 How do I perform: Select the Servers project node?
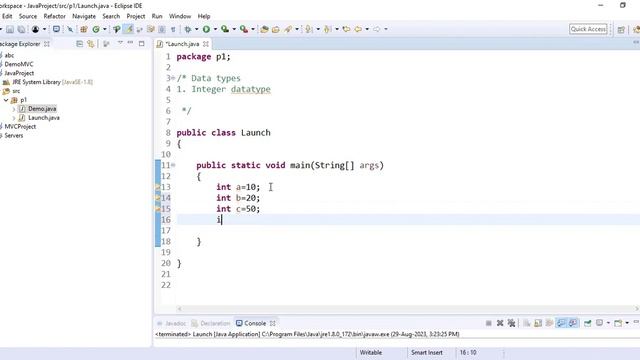tap(13, 136)
